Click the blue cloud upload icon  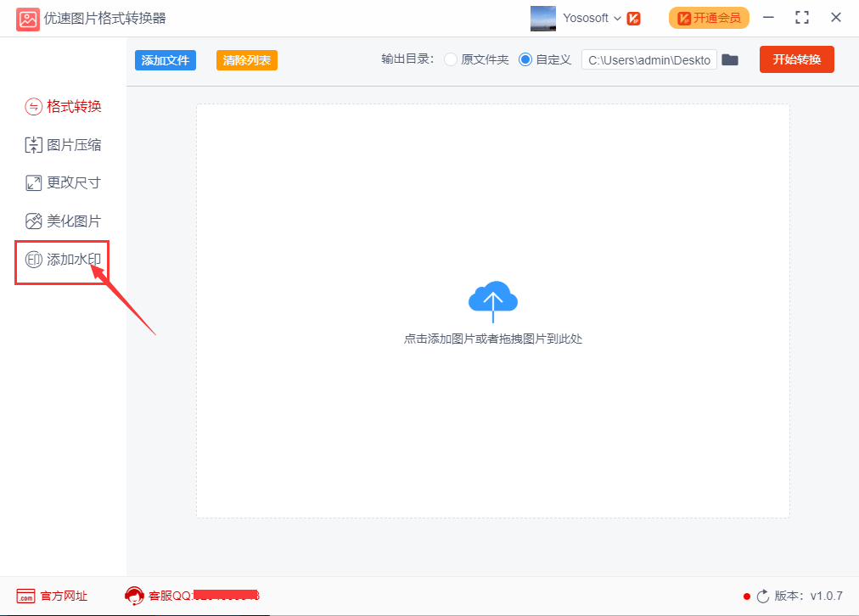[x=493, y=301]
